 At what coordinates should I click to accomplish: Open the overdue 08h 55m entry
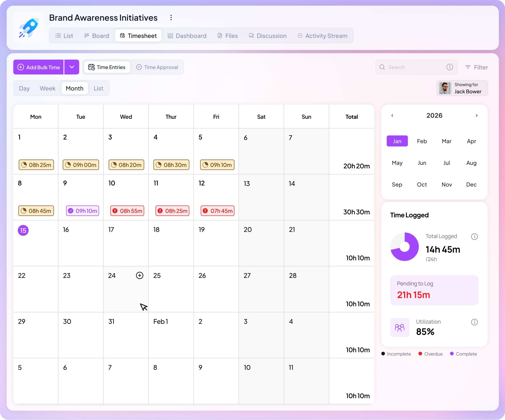tap(127, 211)
